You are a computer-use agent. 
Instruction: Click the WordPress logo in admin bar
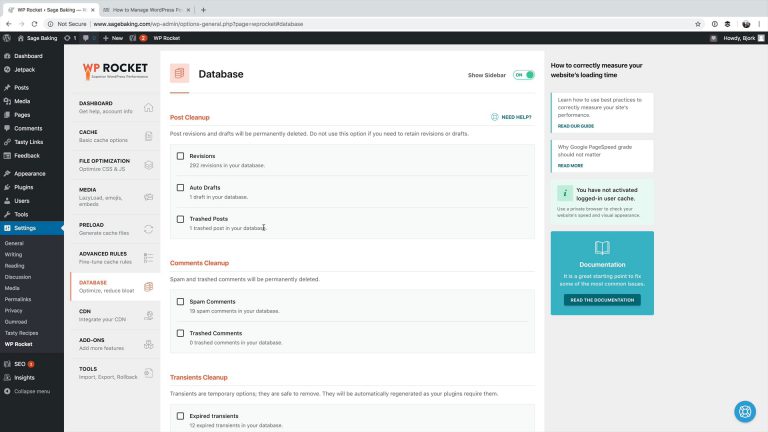[x=7, y=38]
